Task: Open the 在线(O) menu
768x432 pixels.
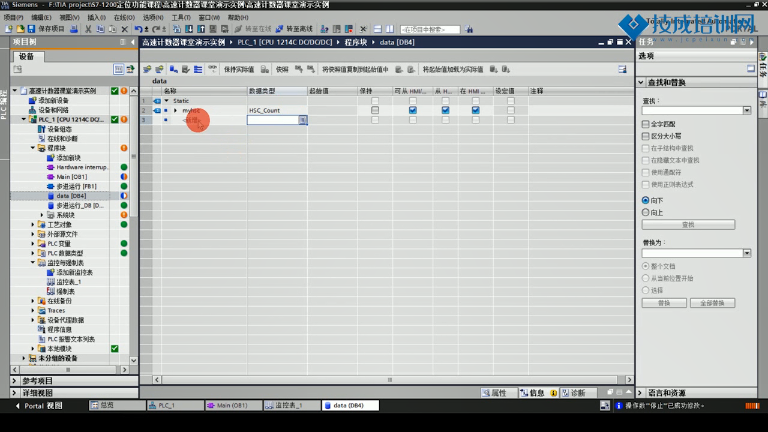Action: pos(124,17)
